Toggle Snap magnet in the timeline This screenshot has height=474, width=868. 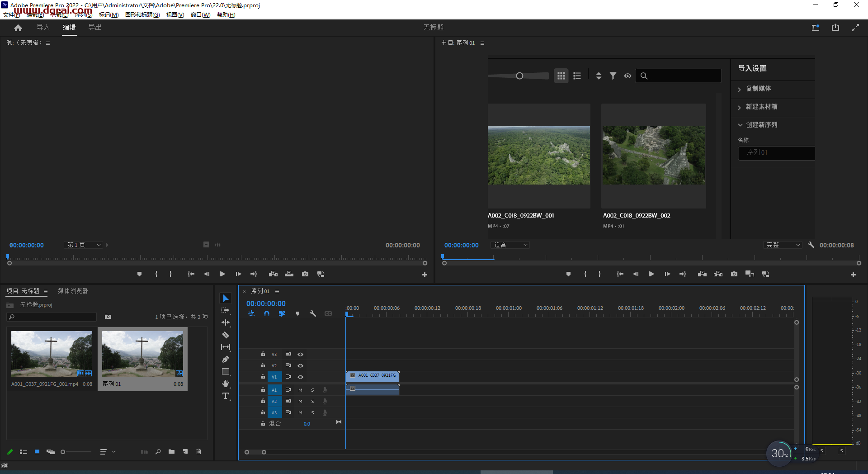pyautogui.click(x=267, y=313)
